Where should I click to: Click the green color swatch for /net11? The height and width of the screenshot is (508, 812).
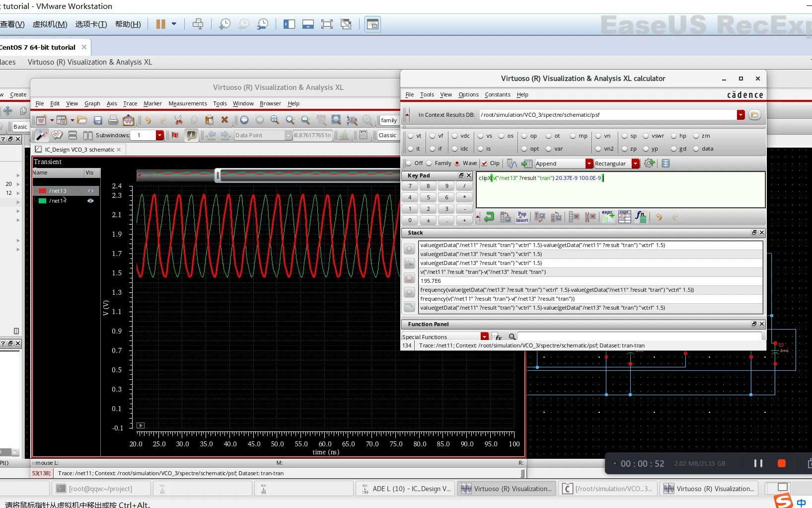pyautogui.click(x=42, y=201)
